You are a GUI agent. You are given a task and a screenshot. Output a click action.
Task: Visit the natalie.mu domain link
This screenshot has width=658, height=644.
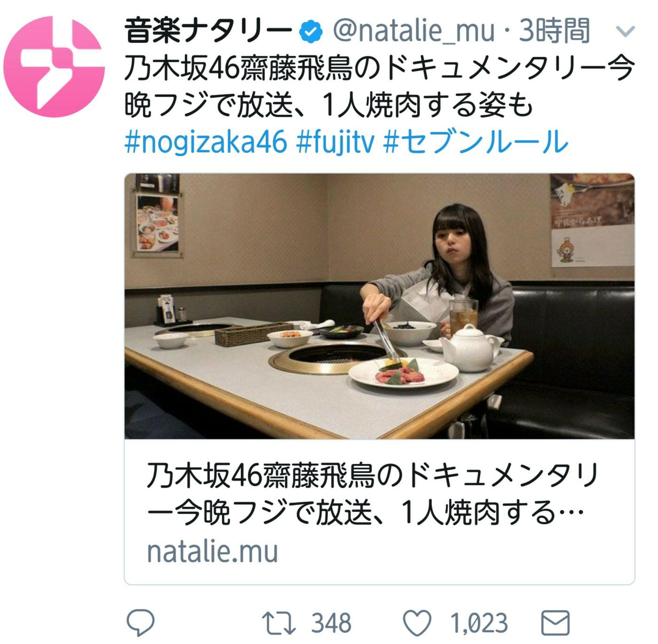[212, 552]
